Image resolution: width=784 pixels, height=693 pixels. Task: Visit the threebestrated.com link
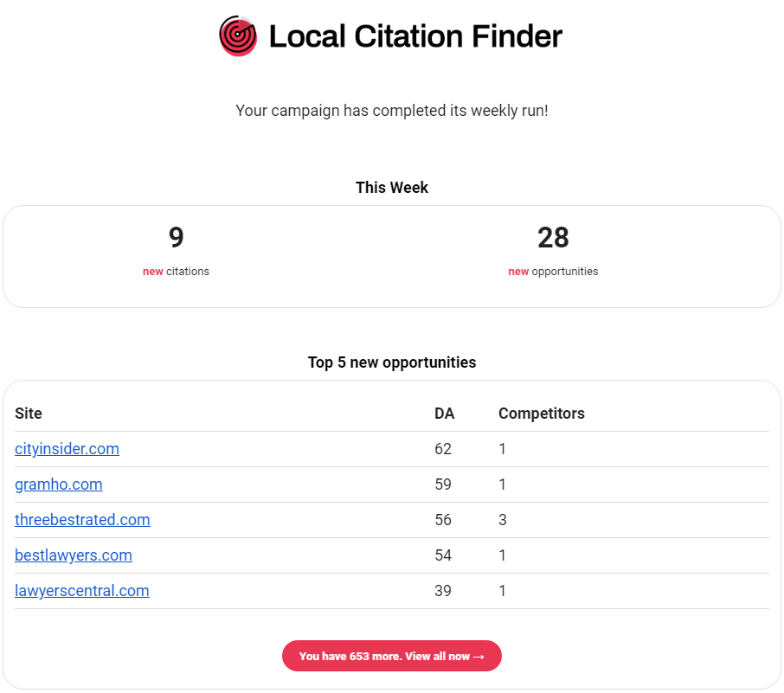(x=82, y=520)
